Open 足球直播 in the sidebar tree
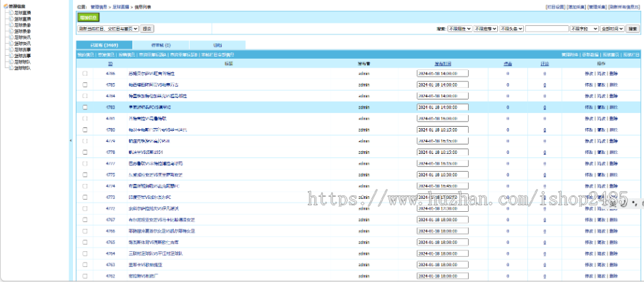This screenshot has height=282, width=644. tap(23, 13)
